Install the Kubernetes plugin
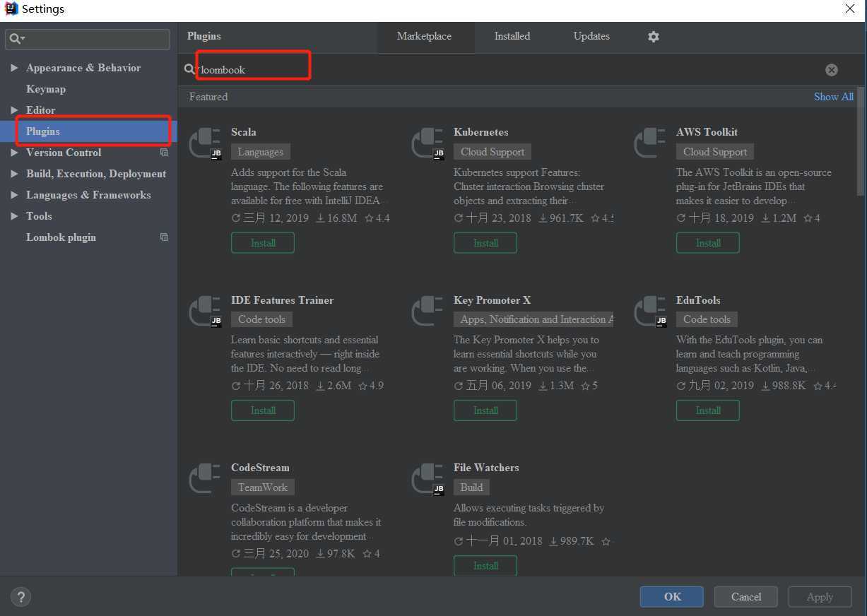Screen dimensions: 867x616 pyautogui.click(x=485, y=243)
